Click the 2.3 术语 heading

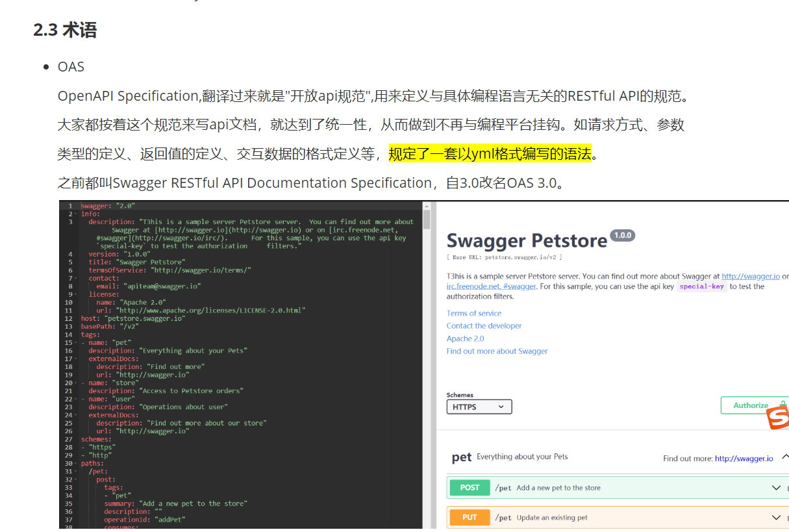coord(65,30)
